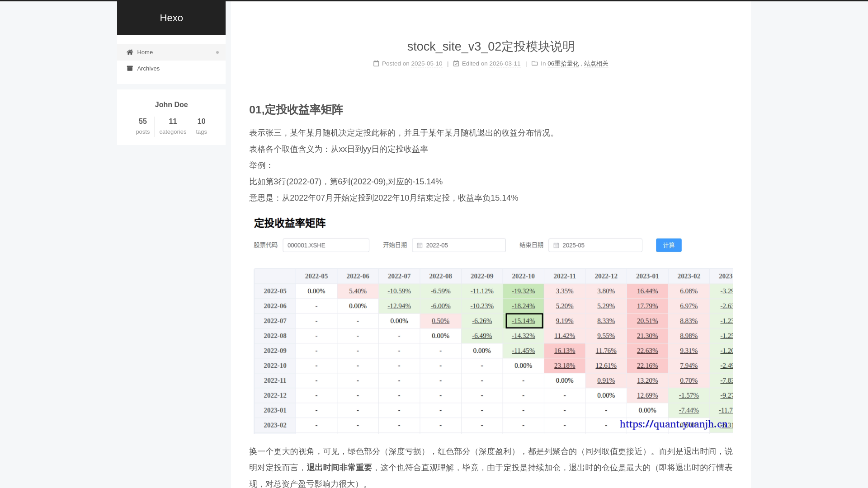Image resolution: width=868 pixels, height=488 pixels.
Task: View the 55 posts count
Action: pyautogui.click(x=143, y=126)
